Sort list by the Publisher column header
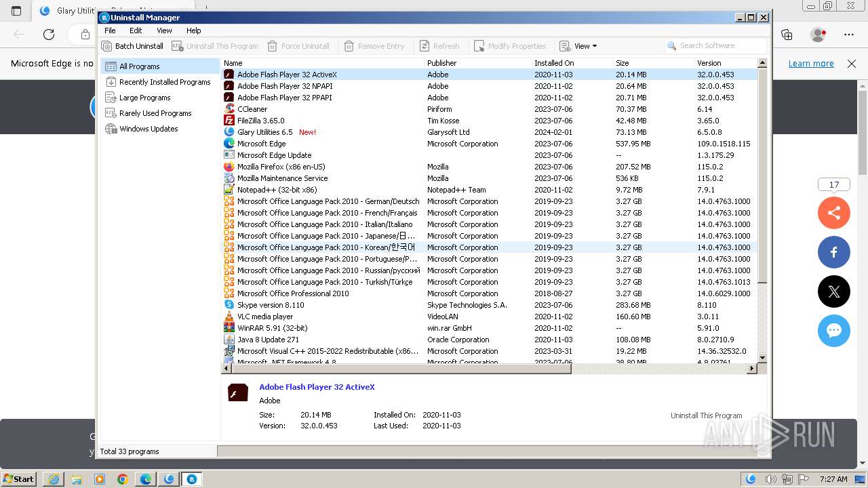The height and width of the screenshot is (488, 868). (478, 63)
